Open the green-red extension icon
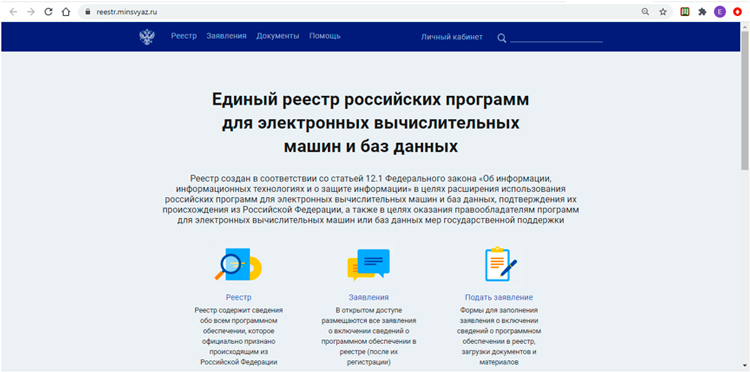This screenshot has height=372, width=750. pos(685,12)
